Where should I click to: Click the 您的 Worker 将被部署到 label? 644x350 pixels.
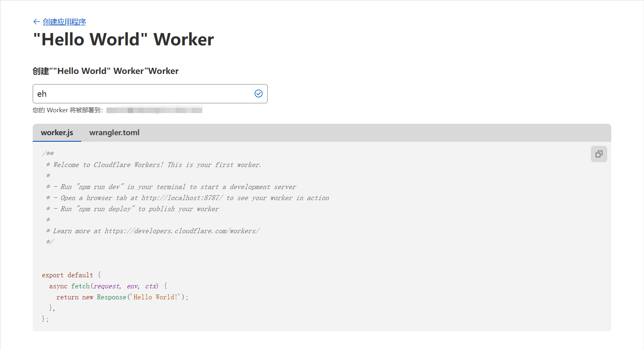[68, 110]
